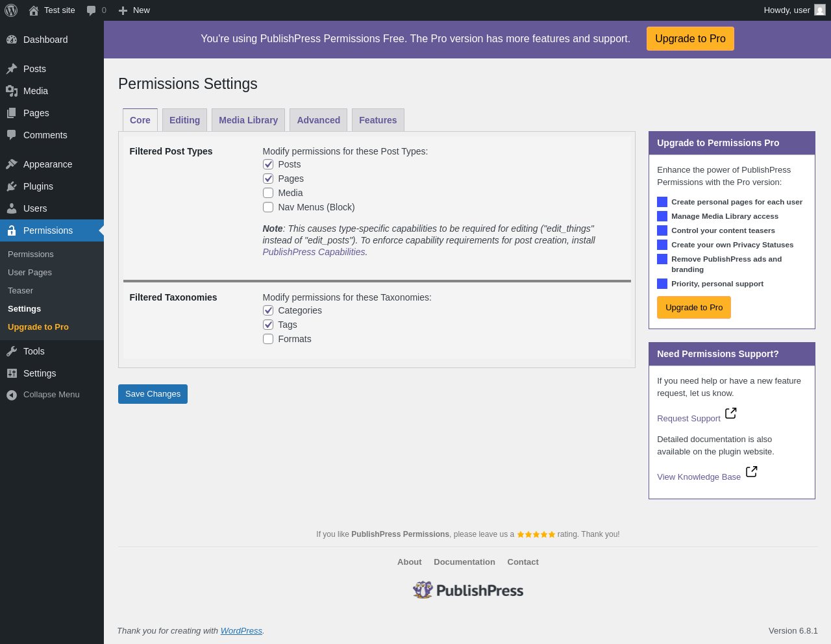The image size is (831, 644).
Task: Click the Documentation footer link
Action: click(464, 562)
